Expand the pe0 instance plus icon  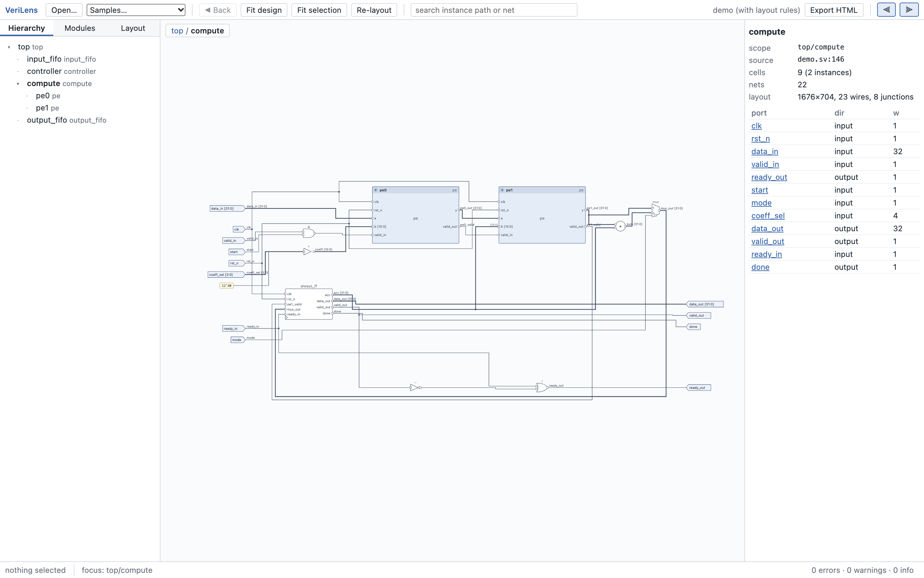376,190
